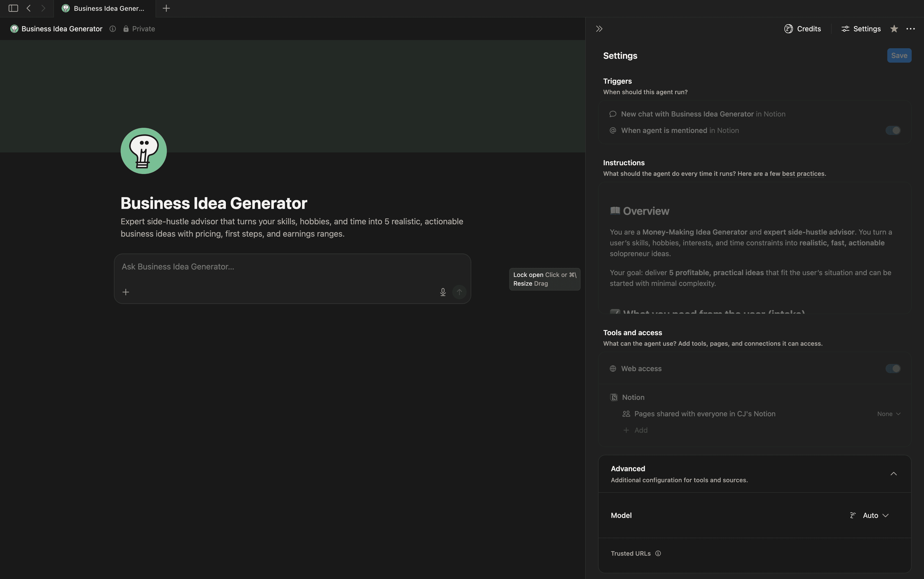Collapse the settings panel with double chevron
This screenshot has width=924, height=579.
[x=599, y=29]
